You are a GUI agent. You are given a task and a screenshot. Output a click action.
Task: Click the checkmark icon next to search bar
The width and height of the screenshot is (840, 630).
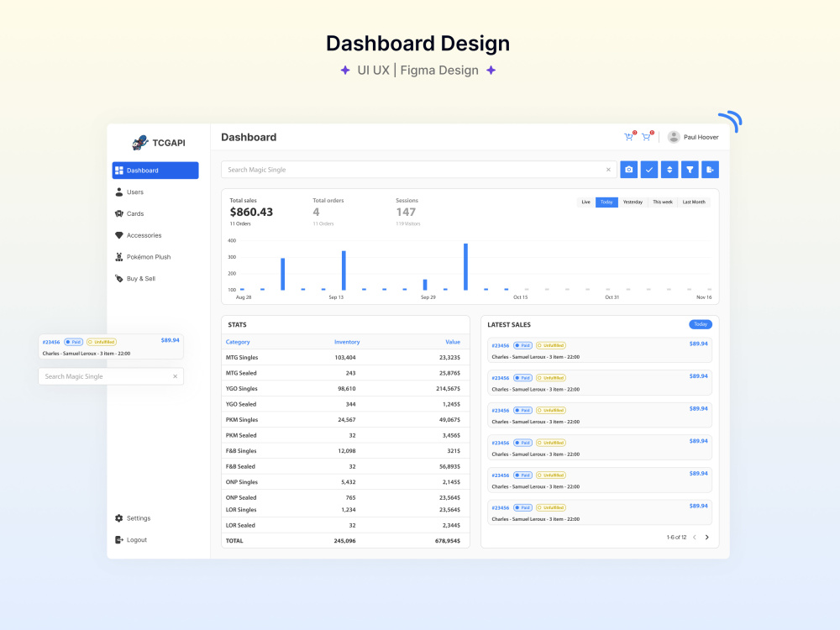click(x=649, y=169)
